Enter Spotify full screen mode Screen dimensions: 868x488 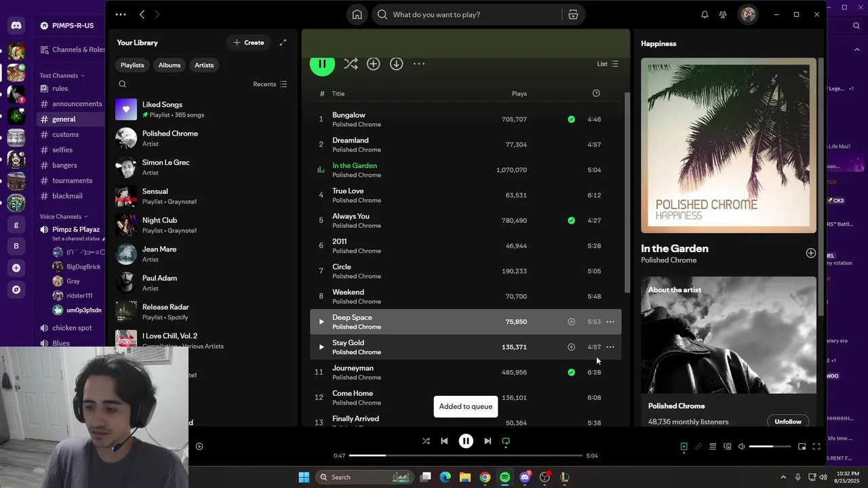click(816, 447)
